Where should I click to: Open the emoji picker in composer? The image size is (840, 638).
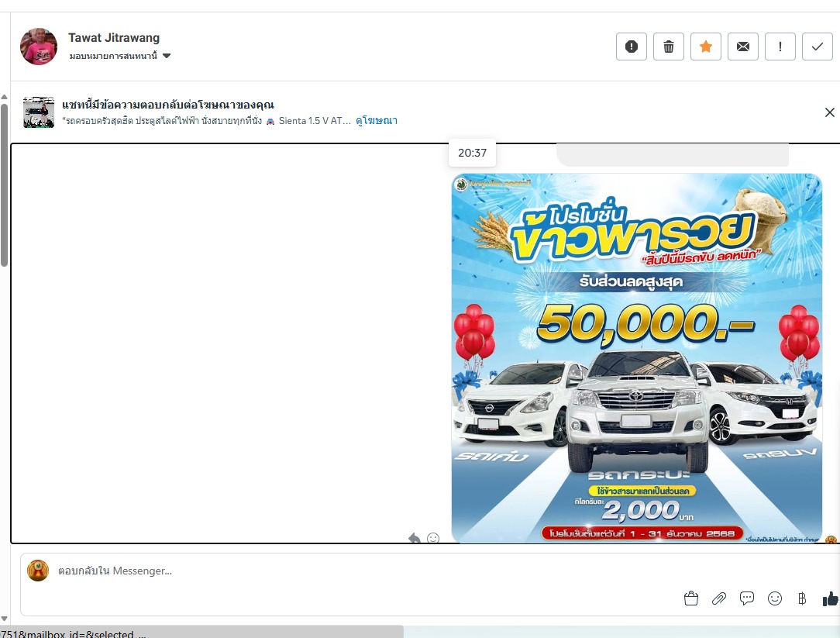pos(775,598)
